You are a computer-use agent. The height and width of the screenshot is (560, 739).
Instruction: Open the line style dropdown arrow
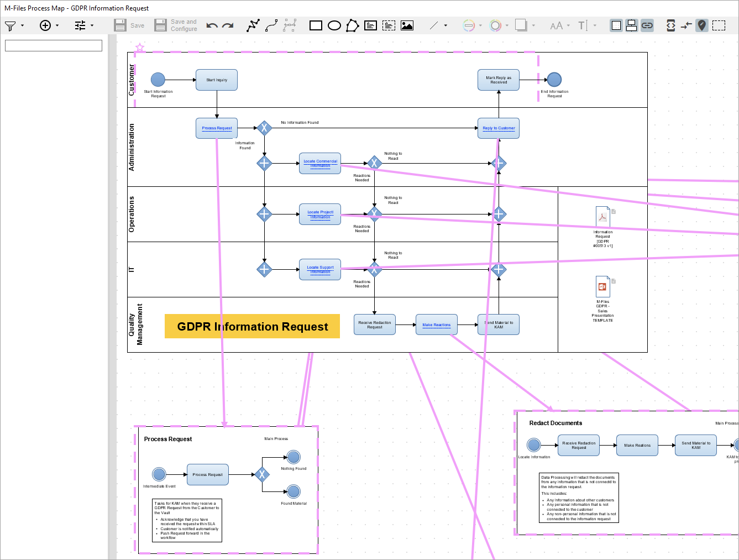446,25
